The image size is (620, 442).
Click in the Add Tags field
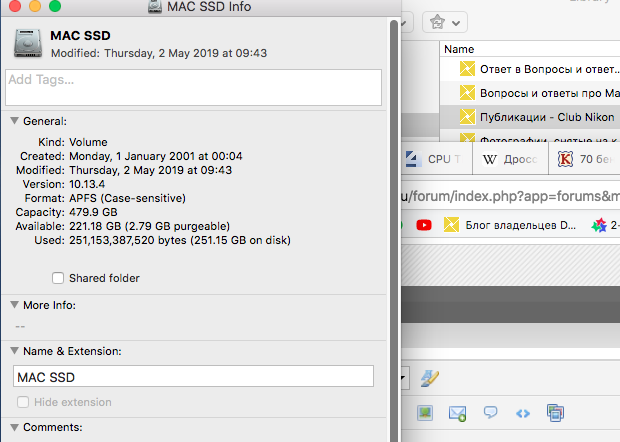tap(193, 87)
